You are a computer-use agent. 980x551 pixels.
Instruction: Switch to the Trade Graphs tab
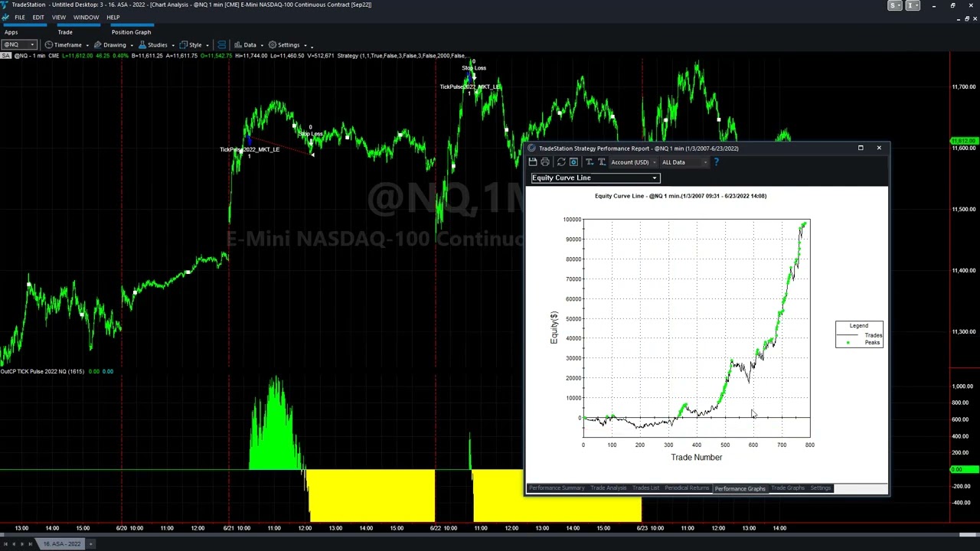pos(788,488)
